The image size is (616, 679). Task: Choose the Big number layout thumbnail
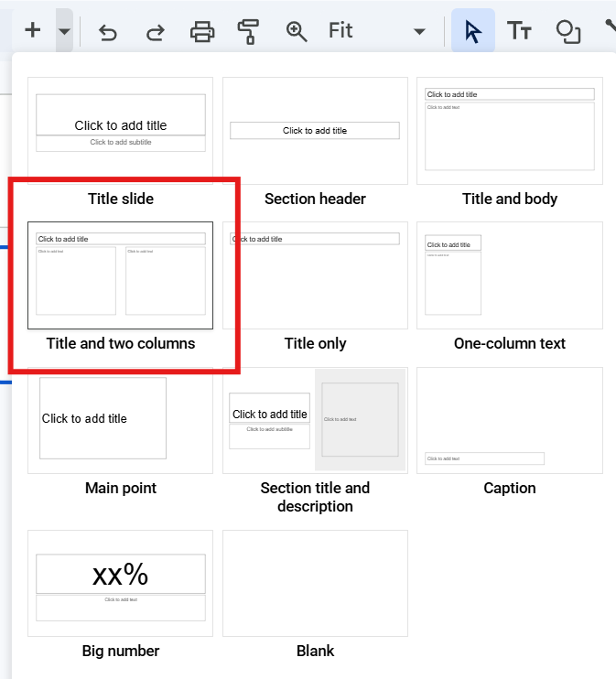point(121,583)
